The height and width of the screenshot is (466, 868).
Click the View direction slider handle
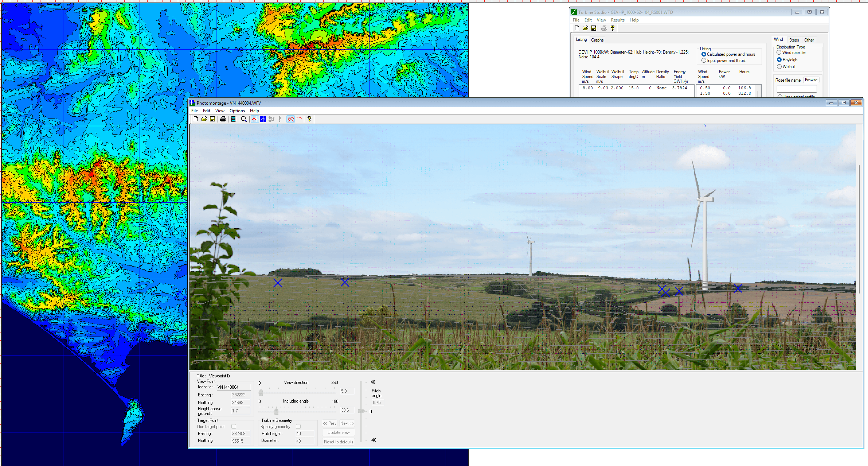[261, 393]
